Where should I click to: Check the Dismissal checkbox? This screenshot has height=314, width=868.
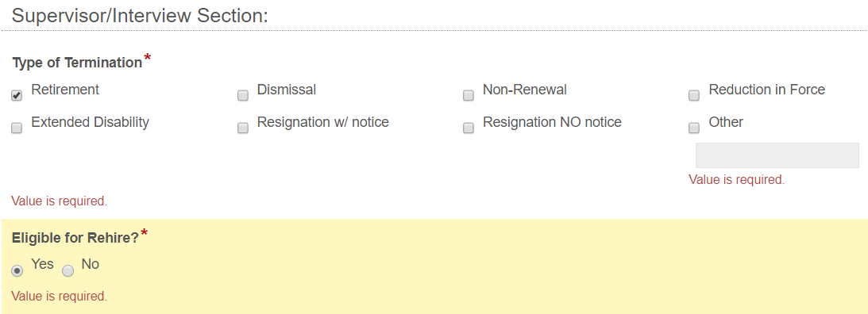point(242,96)
